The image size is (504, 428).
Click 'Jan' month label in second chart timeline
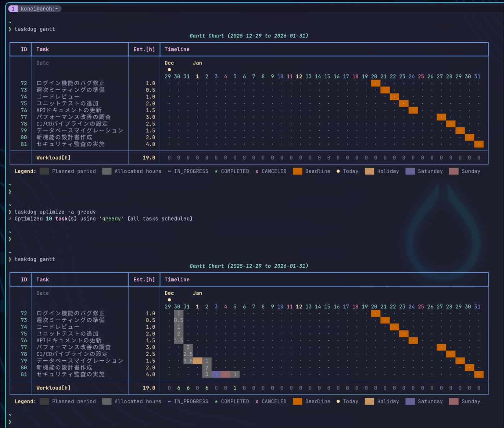click(197, 293)
